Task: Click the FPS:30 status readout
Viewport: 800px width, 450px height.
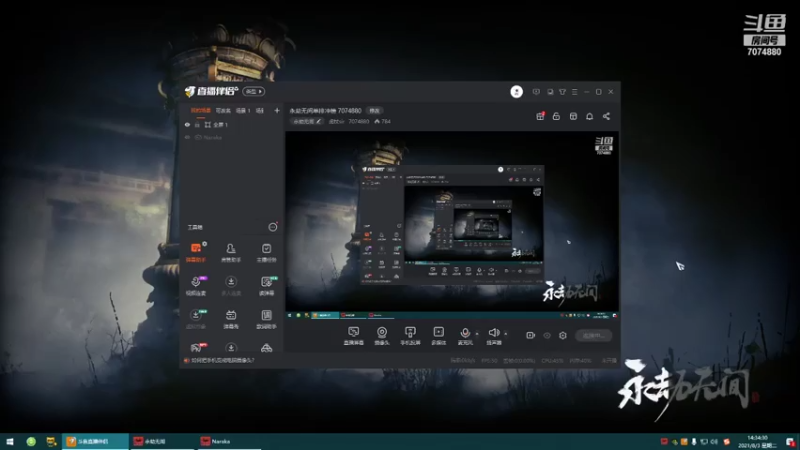Action: tap(489, 360)
